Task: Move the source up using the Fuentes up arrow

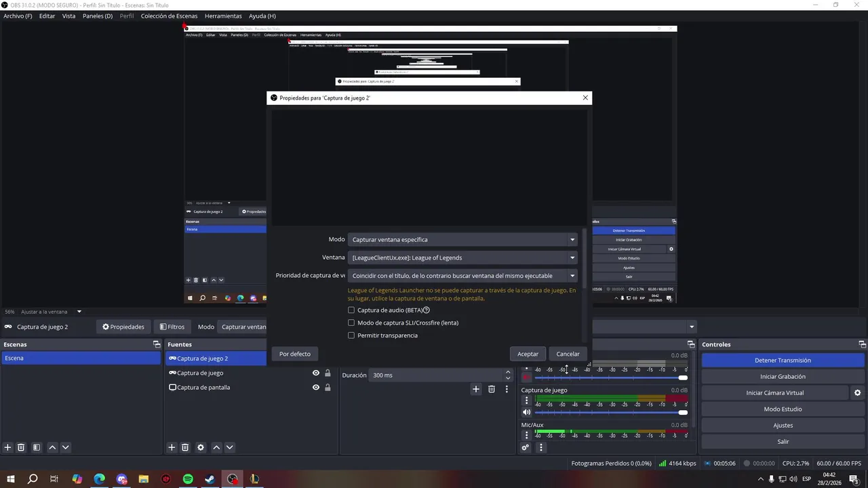Action: tap(216, 447)
